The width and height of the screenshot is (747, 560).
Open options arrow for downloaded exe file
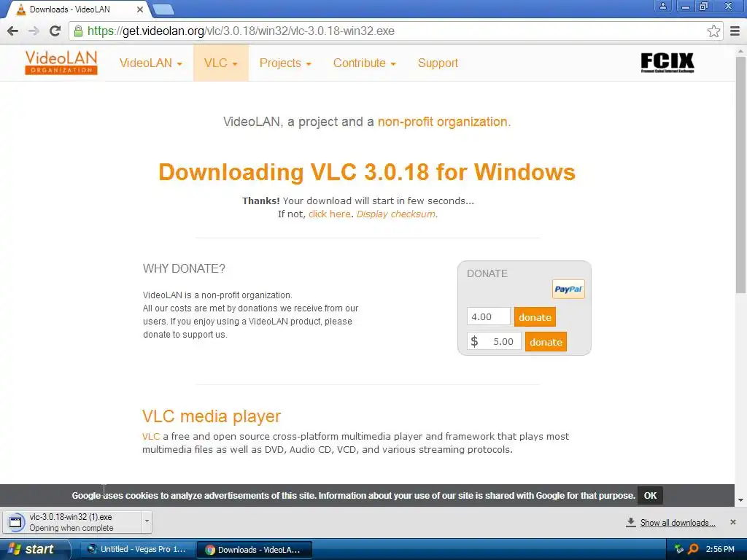pyautogui.click(x=147, y=521)
